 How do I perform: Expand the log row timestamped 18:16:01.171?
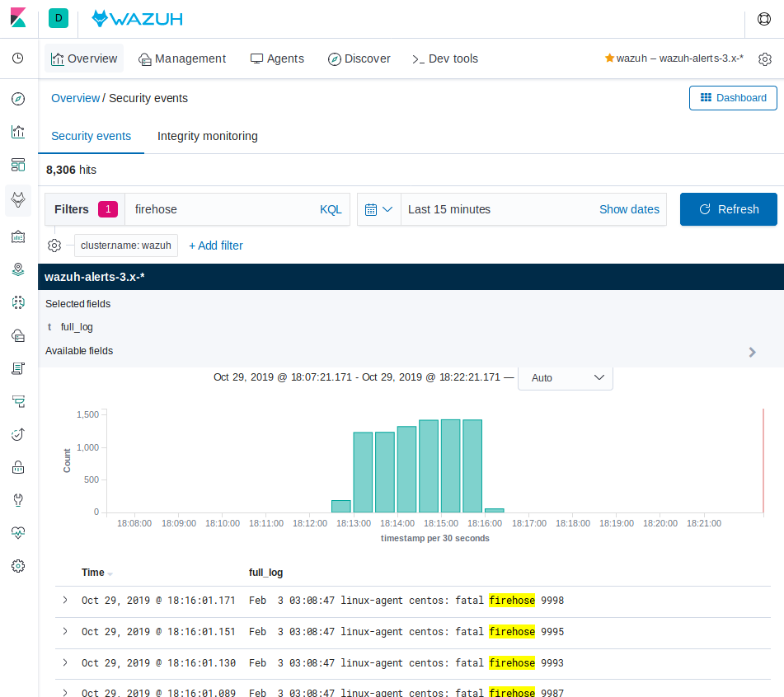pyautogui.click(x=65, y=600)
